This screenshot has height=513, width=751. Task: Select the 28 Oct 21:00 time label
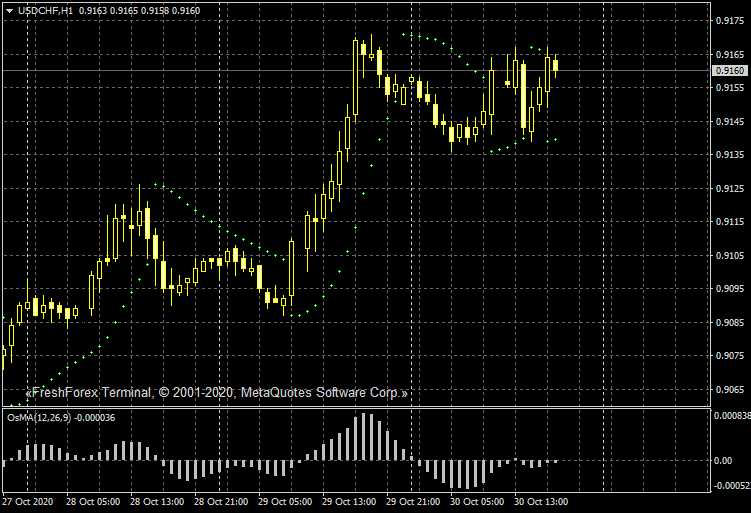click(221, 502)
